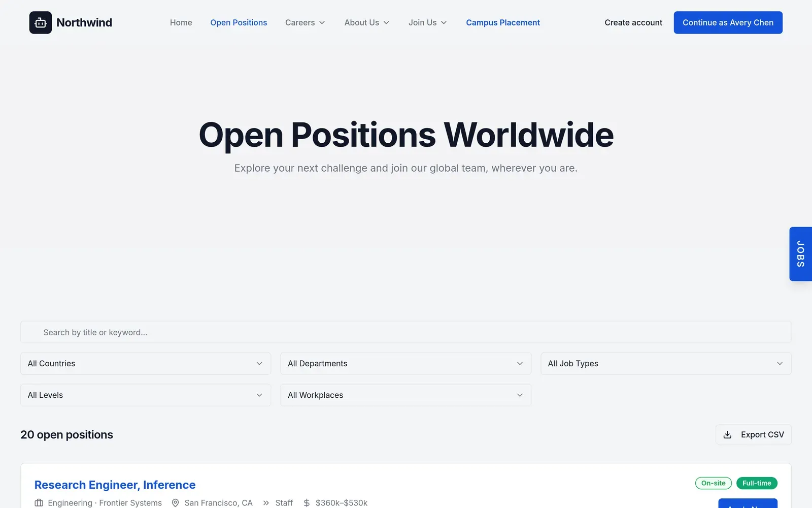Click the dollar icon beside $360k–$530k
The height and width of the screenshot is (508, 812).
[307, 502]
